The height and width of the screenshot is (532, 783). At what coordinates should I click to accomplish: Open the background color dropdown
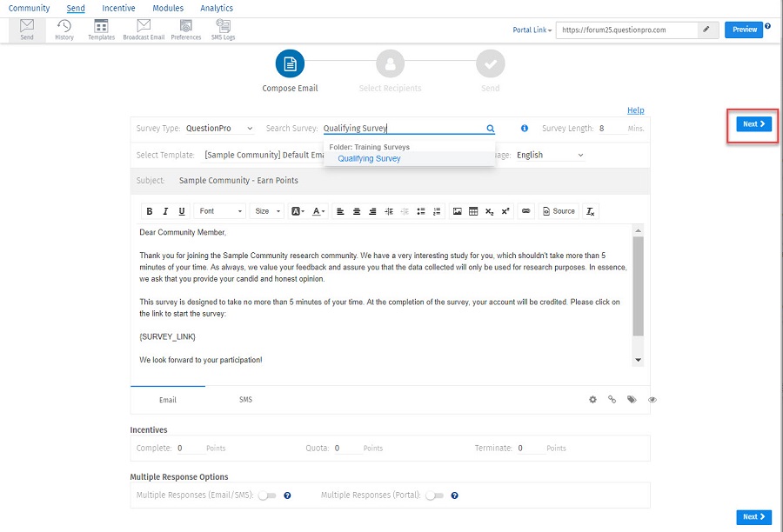coord(298,211)
